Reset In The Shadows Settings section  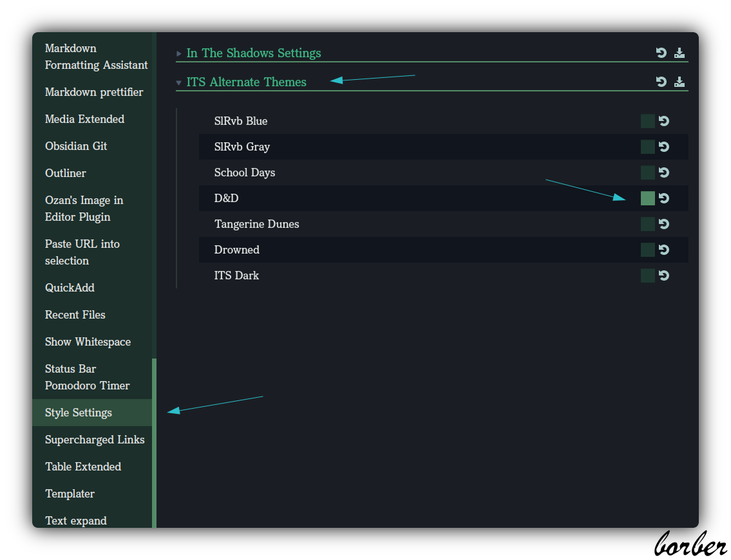point(661,53)
